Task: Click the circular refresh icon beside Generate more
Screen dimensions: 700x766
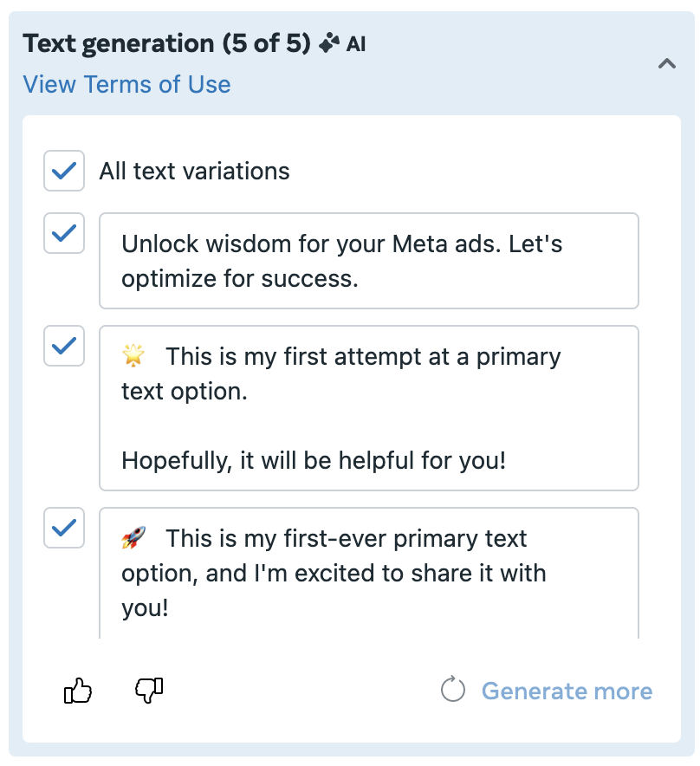Action: coord(453,689)
